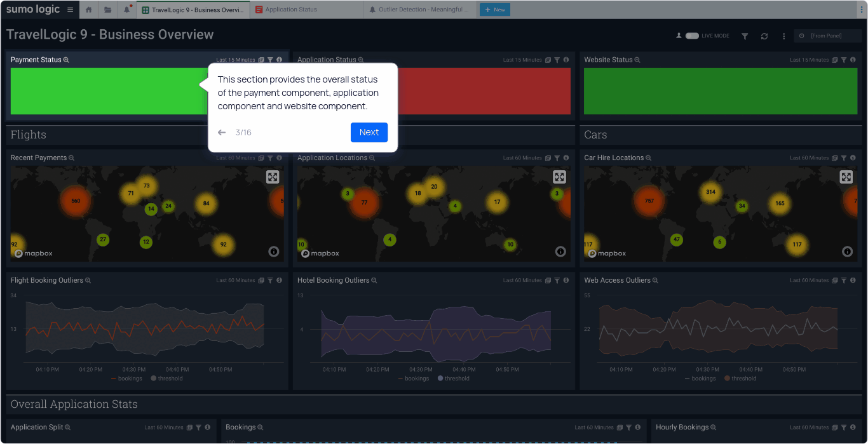Click the green Website Status indicator
Viewport: 868px width, 444px height.
coord(721,91)
